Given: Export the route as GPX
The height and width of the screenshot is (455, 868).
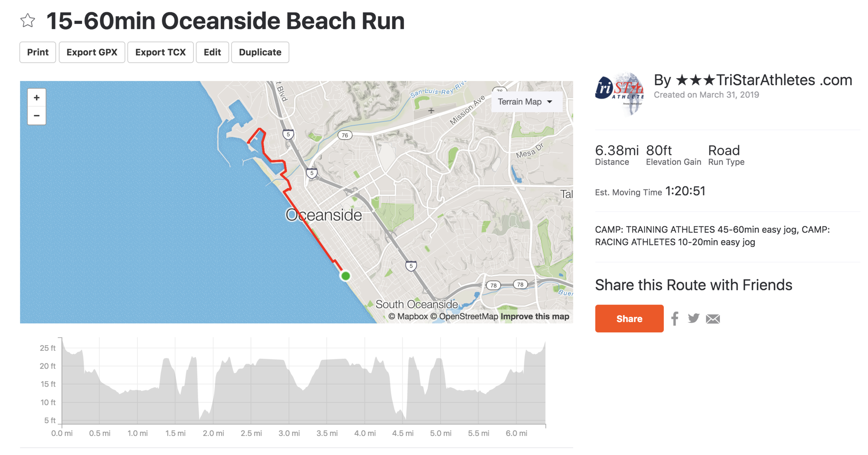Looking at the screenshot, I should (92, 52).
